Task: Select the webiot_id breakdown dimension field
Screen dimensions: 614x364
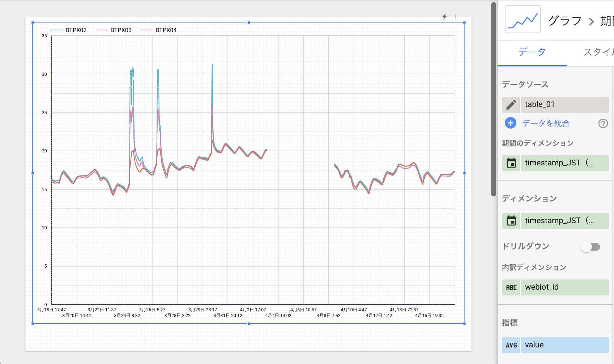Action: pos(564,287)
